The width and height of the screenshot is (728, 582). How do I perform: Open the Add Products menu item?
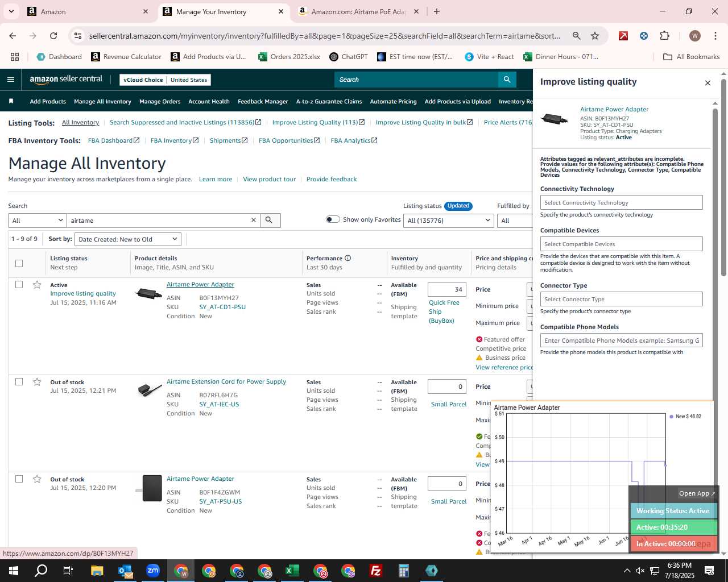(48, 102)
